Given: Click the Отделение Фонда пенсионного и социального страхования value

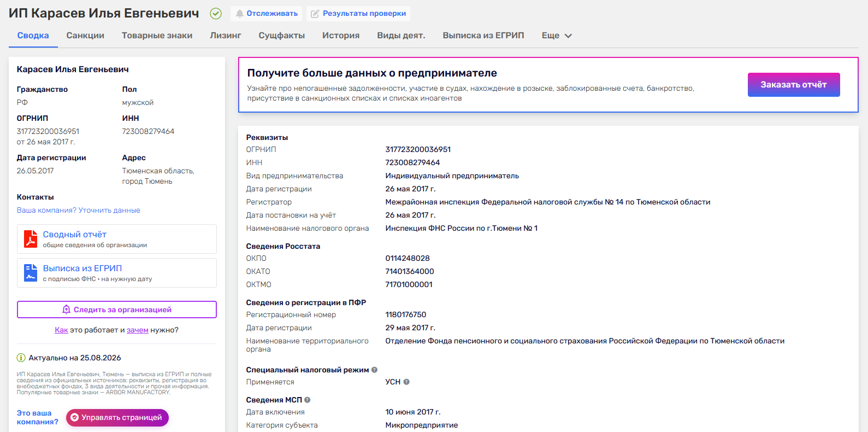Looking at the screenshot, I should pos(585,341).
